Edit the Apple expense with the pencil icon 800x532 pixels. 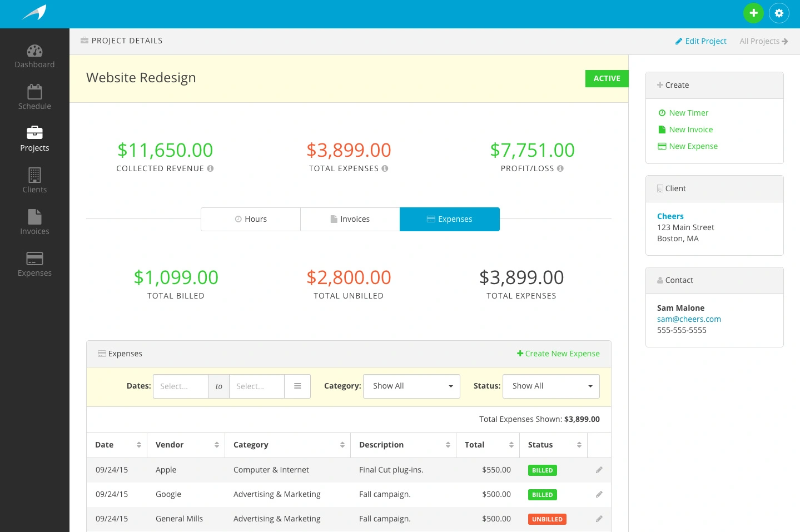(x=599, y=470)
